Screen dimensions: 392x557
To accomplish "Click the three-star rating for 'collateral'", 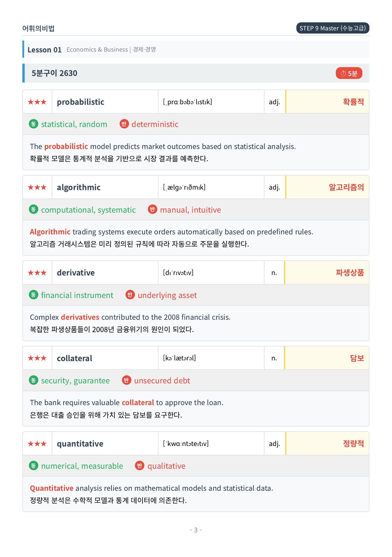I will pos(37,358).
